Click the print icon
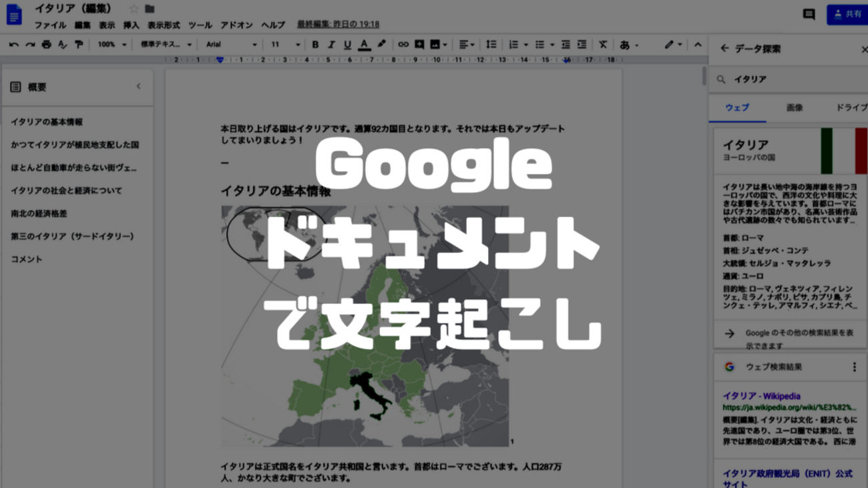The image size is (868, 488). click(x=46, y=45)
